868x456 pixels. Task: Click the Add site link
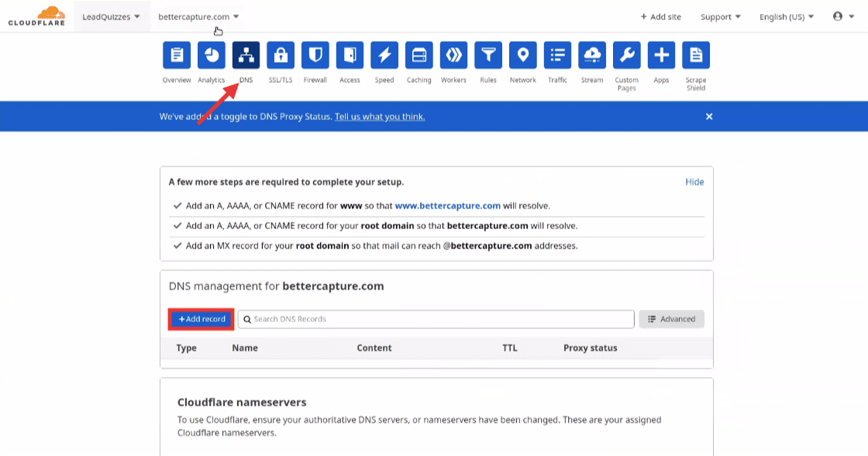(x=661, y=17)
